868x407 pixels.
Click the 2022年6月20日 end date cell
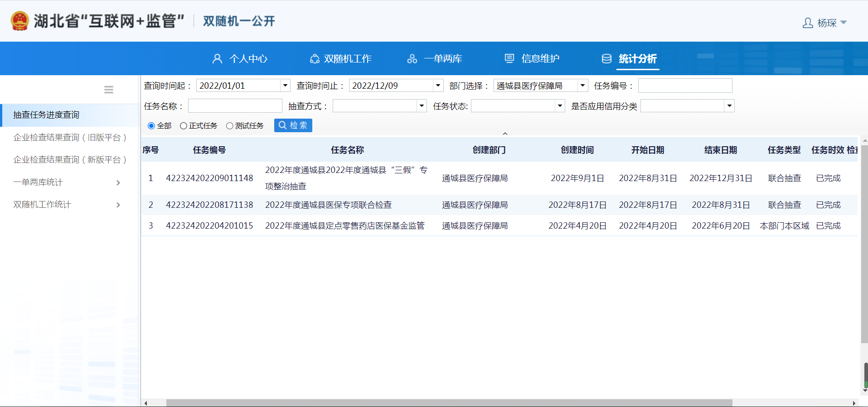coord(721,226)
